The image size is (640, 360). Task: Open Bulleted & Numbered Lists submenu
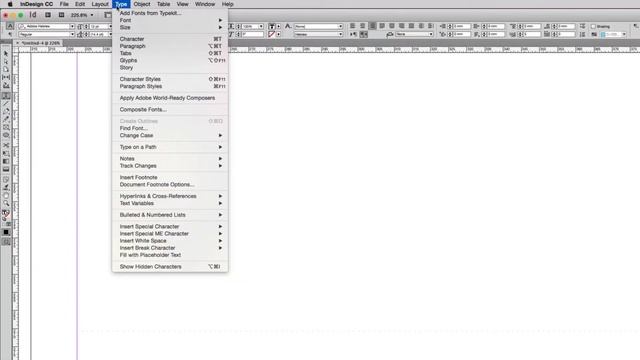point(170,215)
